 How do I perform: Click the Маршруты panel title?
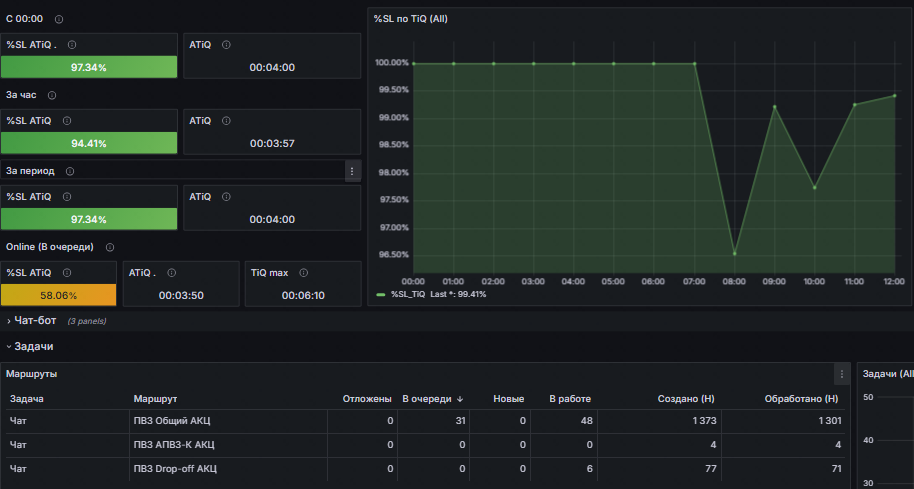coord(31,374)
